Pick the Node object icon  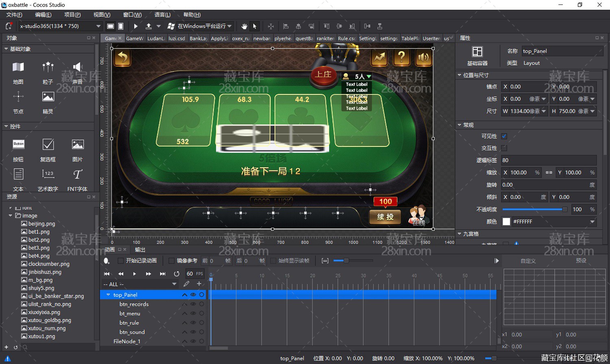pyautogui.click(x=18, y=97)
